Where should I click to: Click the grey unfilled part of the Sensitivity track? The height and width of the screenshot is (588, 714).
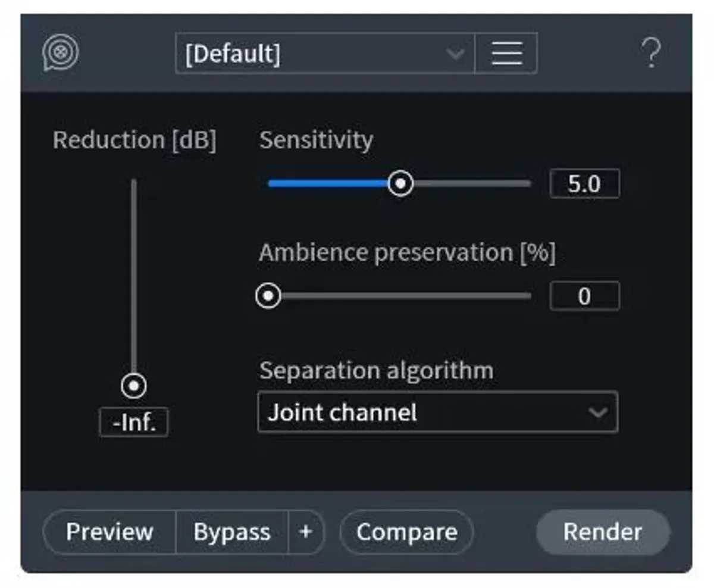point(470,183)
